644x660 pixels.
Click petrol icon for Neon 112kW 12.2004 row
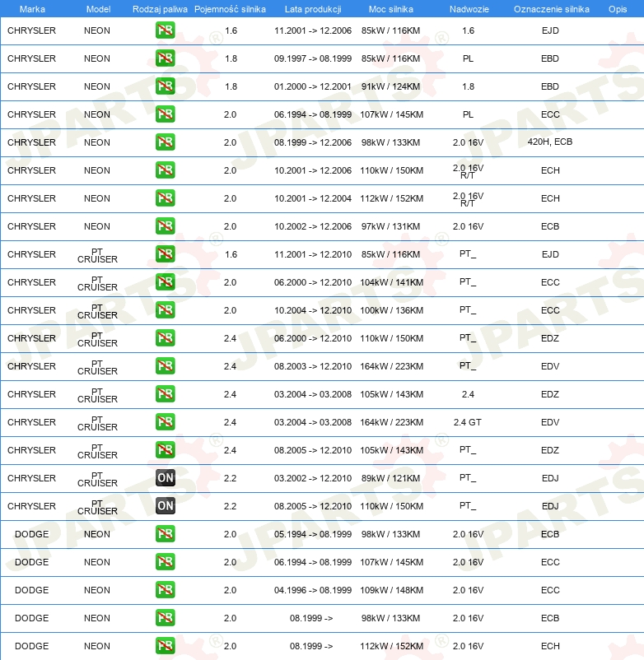click(x=165, y=198)
